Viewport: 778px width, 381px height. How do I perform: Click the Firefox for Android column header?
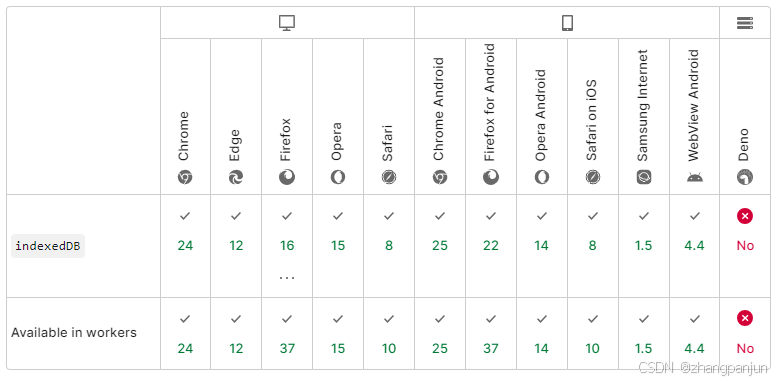point(491,116)
